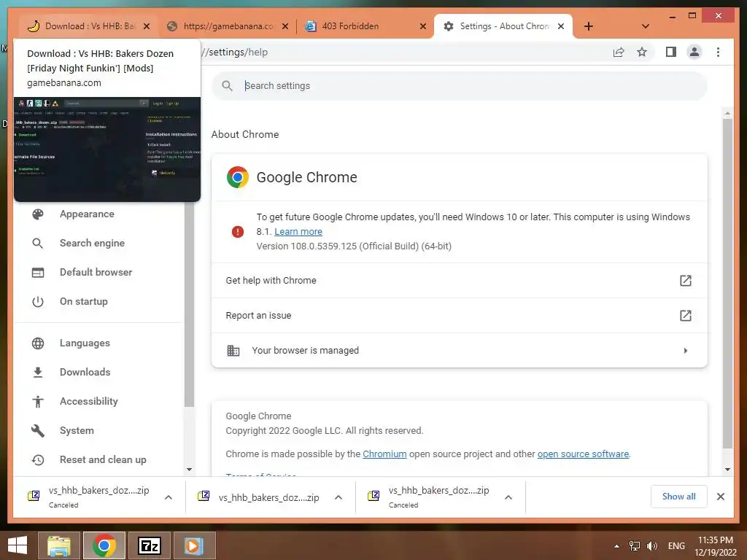
Task: Expand the Your browser is managed row
Action: point(460,351)
